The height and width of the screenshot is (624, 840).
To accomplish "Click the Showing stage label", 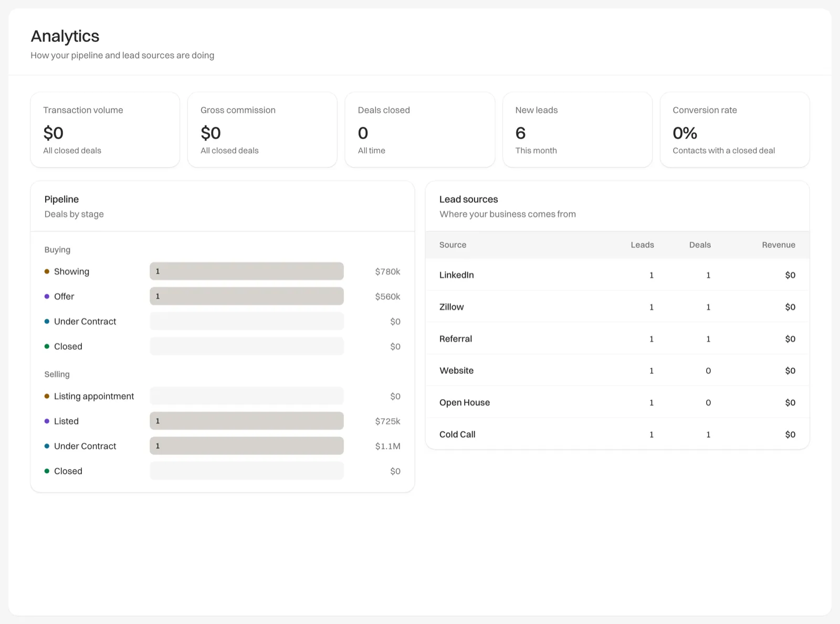I will 71,272.
